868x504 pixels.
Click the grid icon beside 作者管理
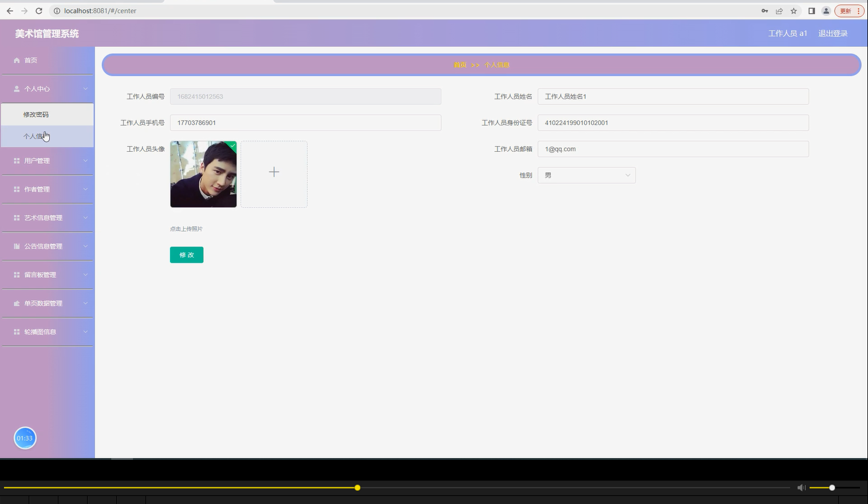(17, 190)
